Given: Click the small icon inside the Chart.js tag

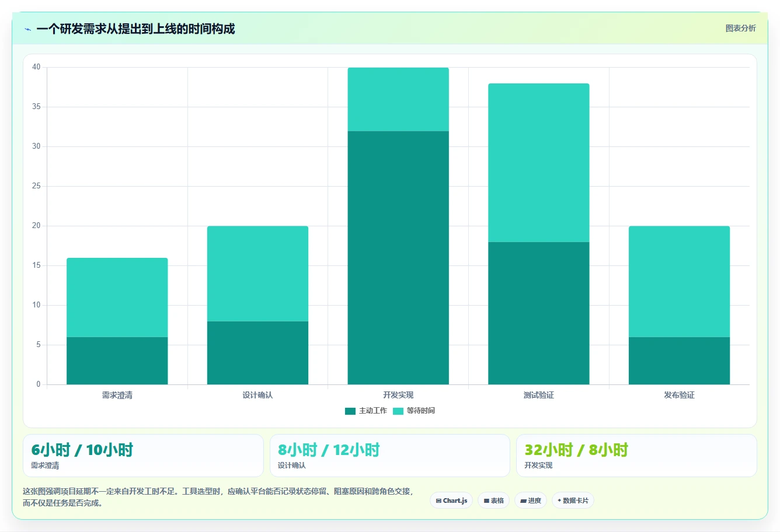Looking at the screenshot, I should point(438,501).
